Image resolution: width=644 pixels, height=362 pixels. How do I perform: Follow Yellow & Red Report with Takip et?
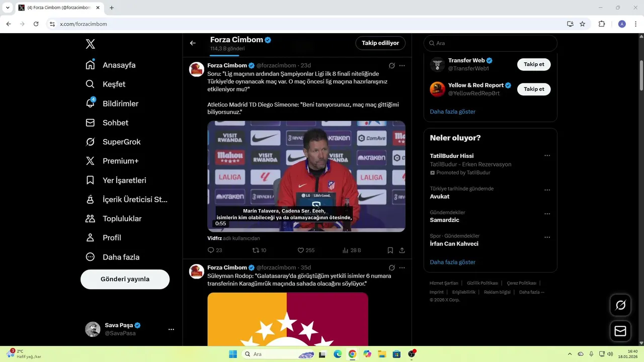click(x=534, y=89)
